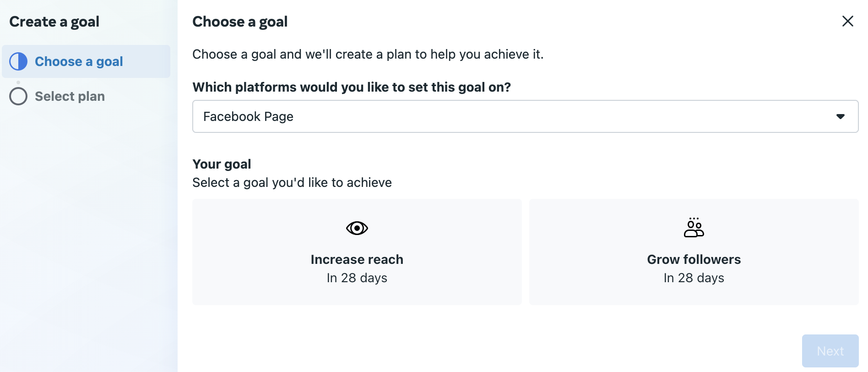Click "In 28 days" under Increase reach

click(357, 278)
